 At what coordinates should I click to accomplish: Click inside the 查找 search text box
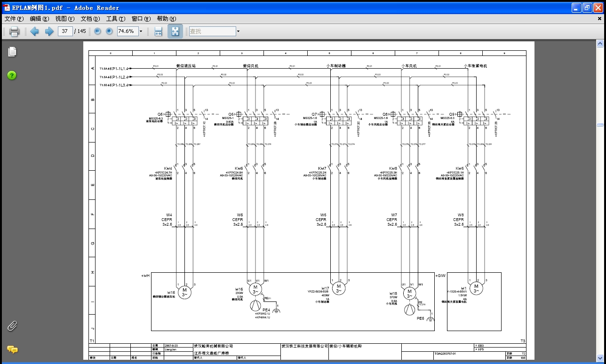pos(212,32)
